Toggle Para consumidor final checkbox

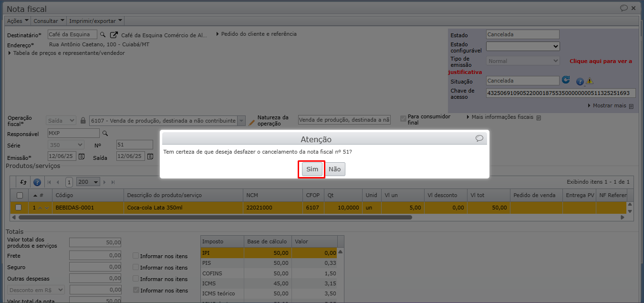[404, 118]
